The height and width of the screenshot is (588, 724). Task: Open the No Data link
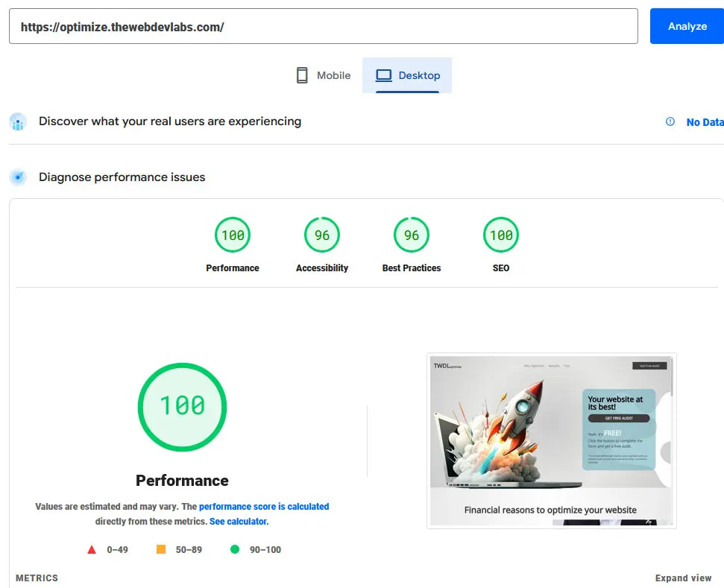pos(704,122)
